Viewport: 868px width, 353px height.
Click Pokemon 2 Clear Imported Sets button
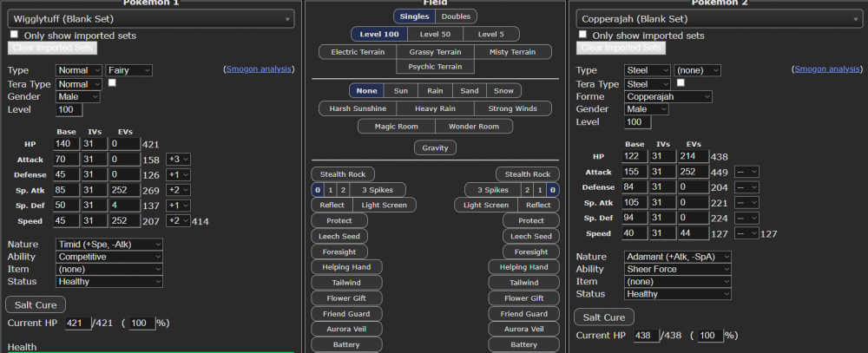click(621, 48)
